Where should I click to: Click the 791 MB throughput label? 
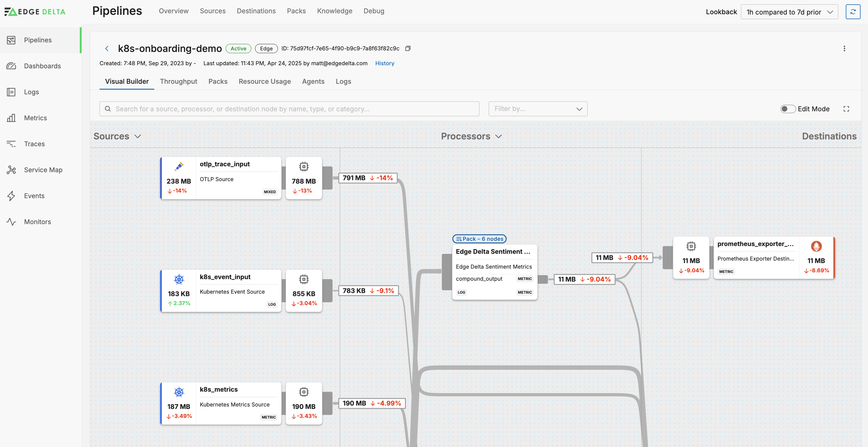pyautogui.click(x=368, y=178)
